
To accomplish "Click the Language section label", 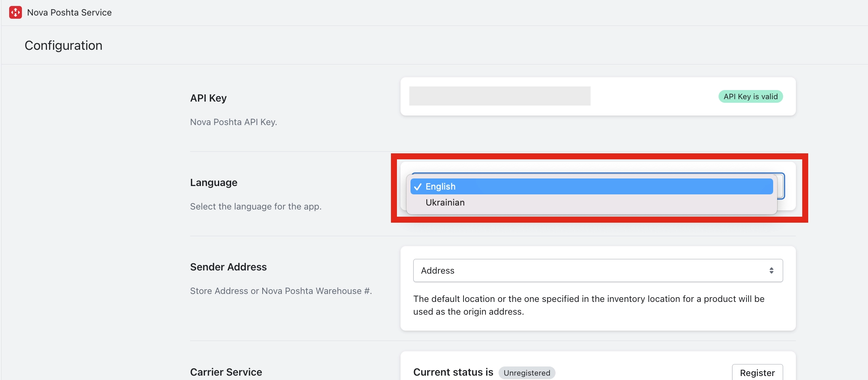I will (214, 182).
